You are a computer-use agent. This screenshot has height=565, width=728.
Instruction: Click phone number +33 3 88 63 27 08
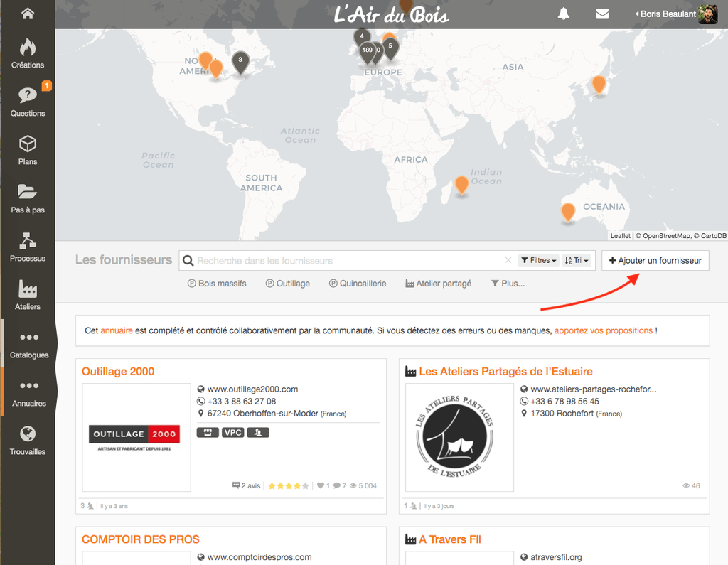[x=242, y=401]
